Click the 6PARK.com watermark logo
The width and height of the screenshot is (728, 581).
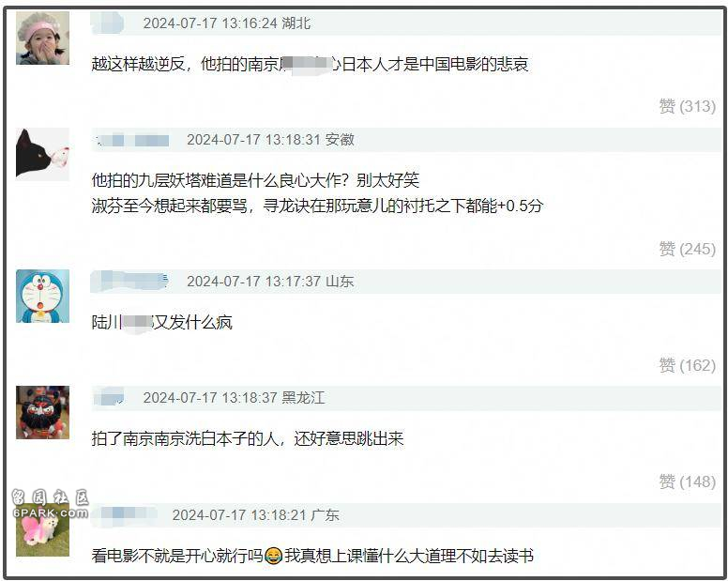pos(50,504)
